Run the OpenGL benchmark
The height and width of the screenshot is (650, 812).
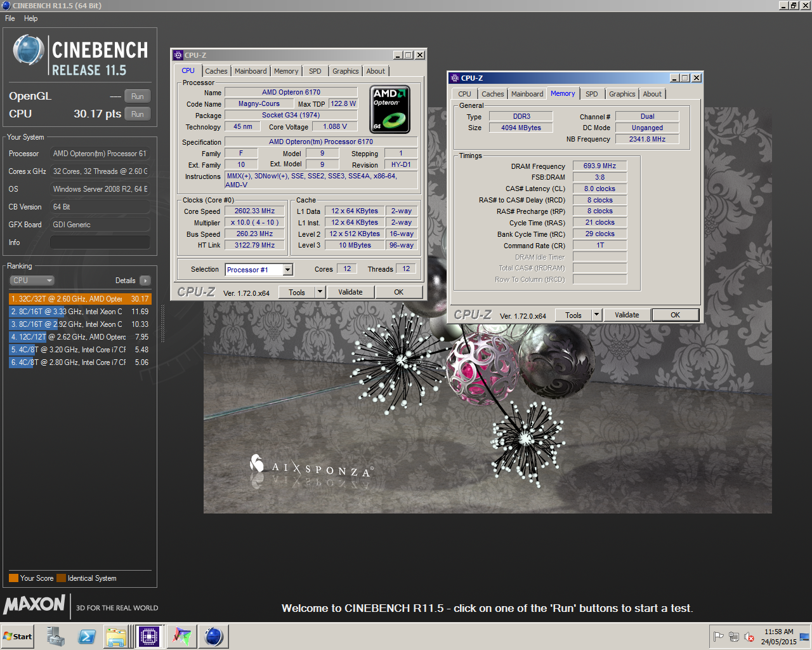point(137,96)
